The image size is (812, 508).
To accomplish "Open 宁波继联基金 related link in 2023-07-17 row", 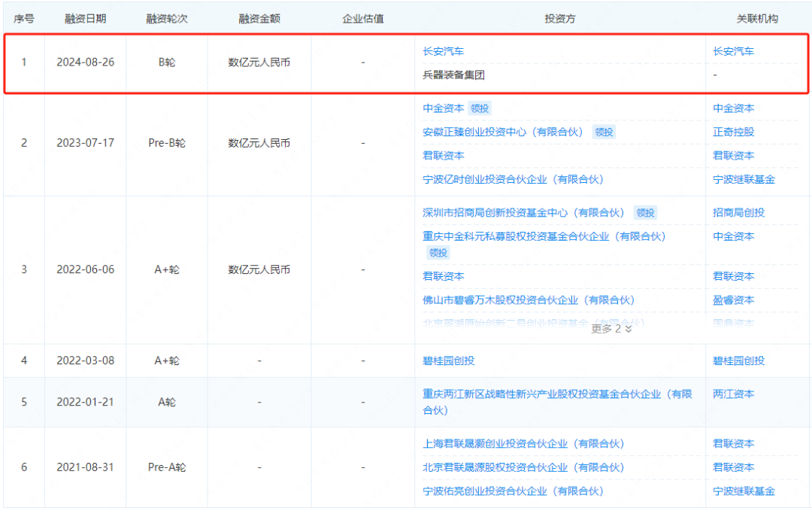I will [744, 179].
